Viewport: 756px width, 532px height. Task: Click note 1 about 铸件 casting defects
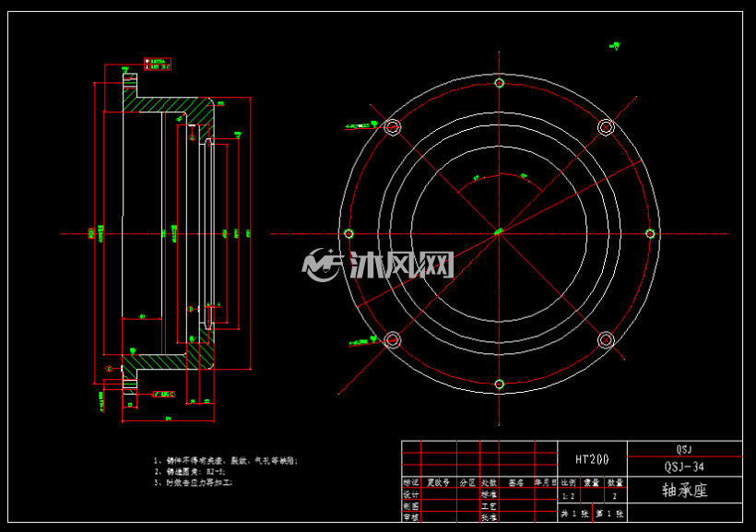pos(226,461)
